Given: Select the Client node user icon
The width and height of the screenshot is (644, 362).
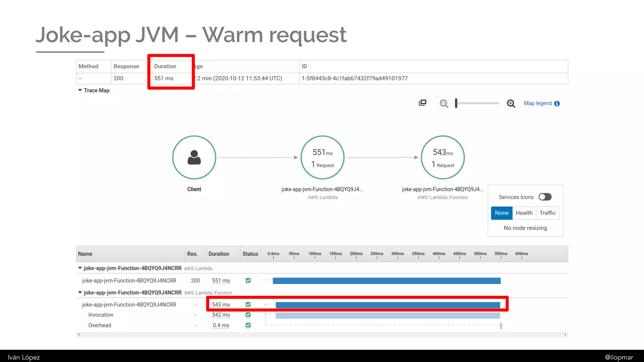Looking at the screenshot, I should tap(194, 157).
